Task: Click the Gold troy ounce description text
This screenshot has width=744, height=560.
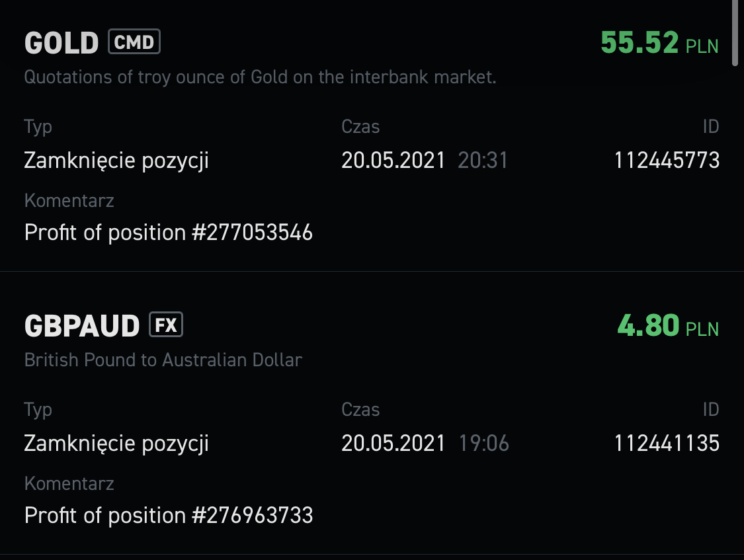Action: [260, 77]
